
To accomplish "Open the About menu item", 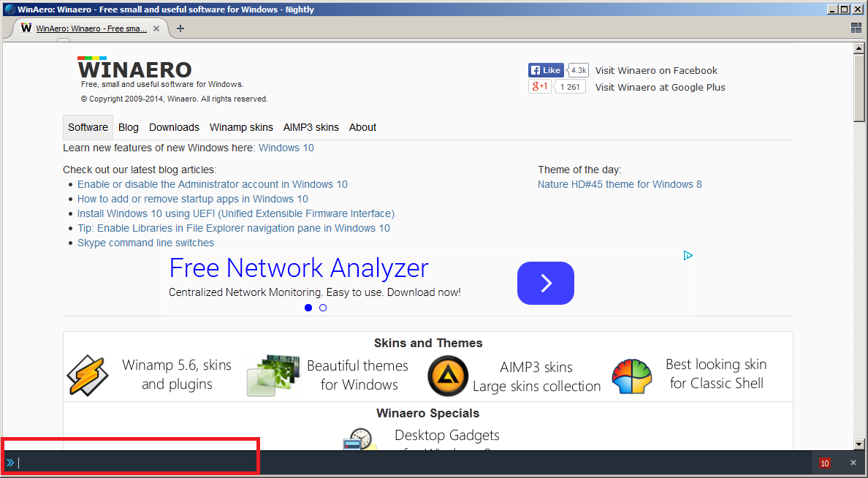I will tap(362, 127).
